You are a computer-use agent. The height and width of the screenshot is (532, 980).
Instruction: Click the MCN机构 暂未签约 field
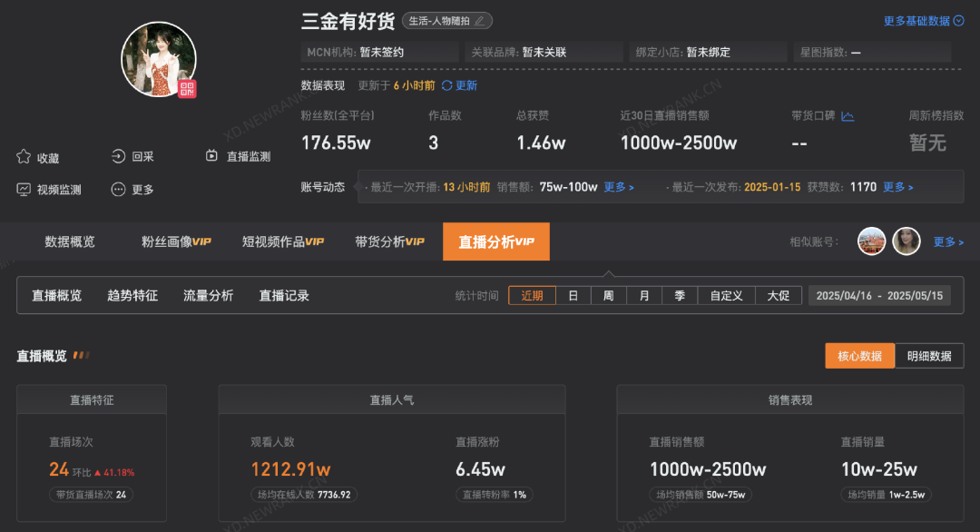point(379,52)
